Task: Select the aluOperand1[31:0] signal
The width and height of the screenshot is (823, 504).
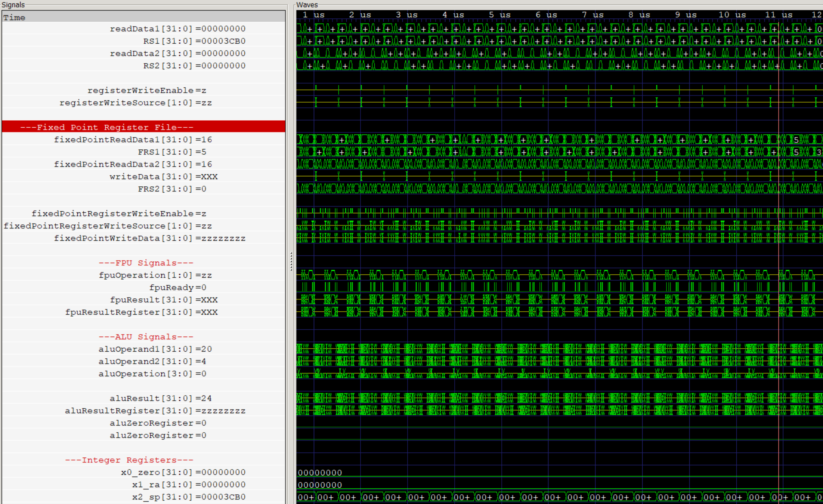Action: point(144,349)
